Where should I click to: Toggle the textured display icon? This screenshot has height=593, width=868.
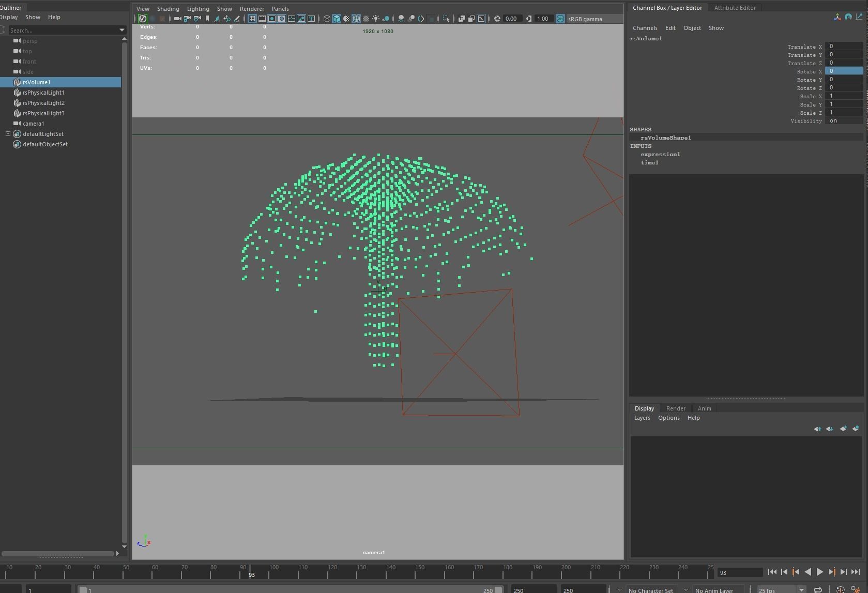(366, 19)
